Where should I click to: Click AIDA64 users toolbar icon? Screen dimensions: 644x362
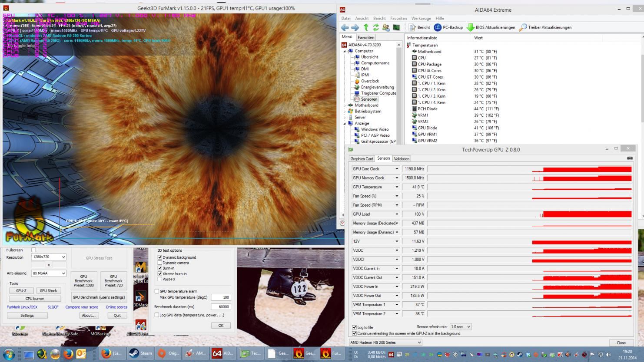(386, 27)
